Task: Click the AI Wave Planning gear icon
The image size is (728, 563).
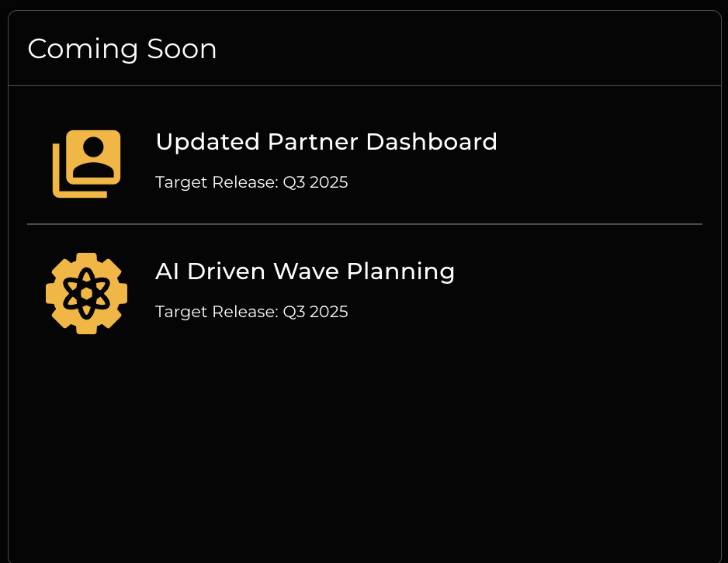Action: click(x=86, y=293)
